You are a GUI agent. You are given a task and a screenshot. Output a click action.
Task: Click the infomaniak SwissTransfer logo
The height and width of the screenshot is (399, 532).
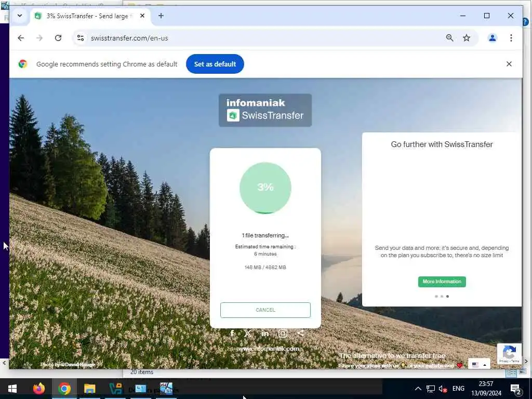pos(265,110)
